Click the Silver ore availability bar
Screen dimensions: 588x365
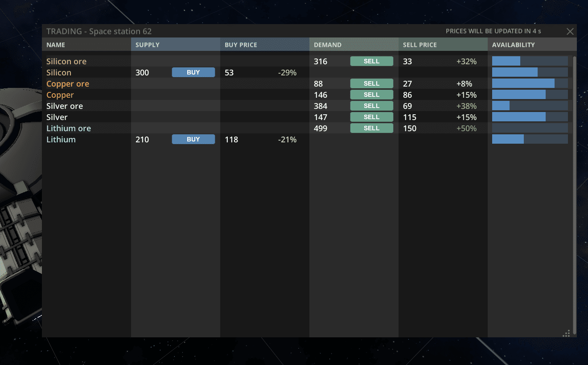pos(530,106)
